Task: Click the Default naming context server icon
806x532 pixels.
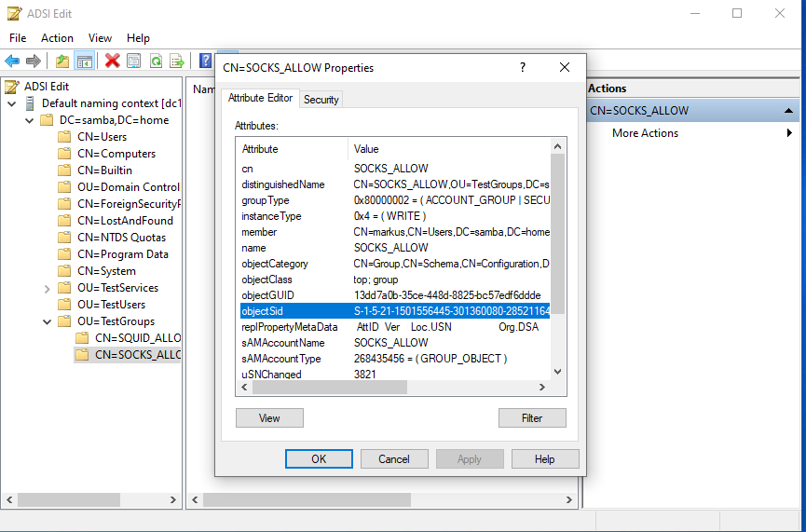Action: pyautogui.click(x=30, y=103)
